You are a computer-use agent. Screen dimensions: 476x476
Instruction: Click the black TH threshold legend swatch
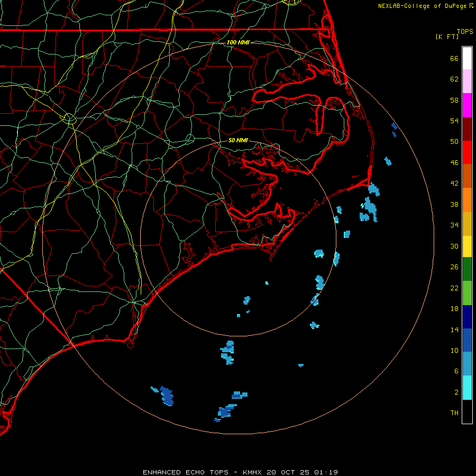[x=467, y=411]
